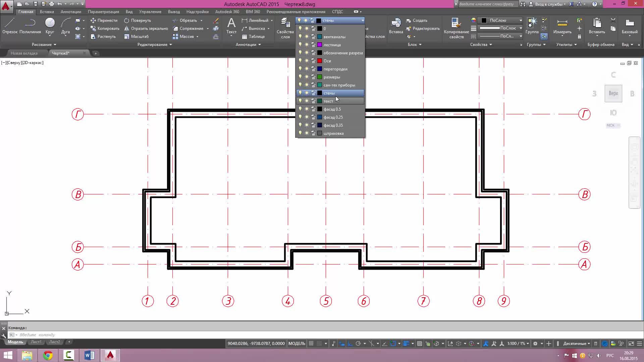644x362 pixels.
Task: Open the Десятичные units dropdown
Action: [x=577, y=344]
